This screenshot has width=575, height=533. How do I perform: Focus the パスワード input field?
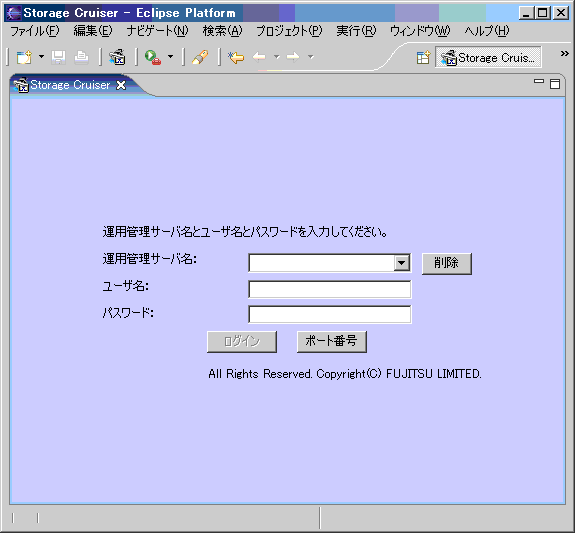(x=330, y=314)
